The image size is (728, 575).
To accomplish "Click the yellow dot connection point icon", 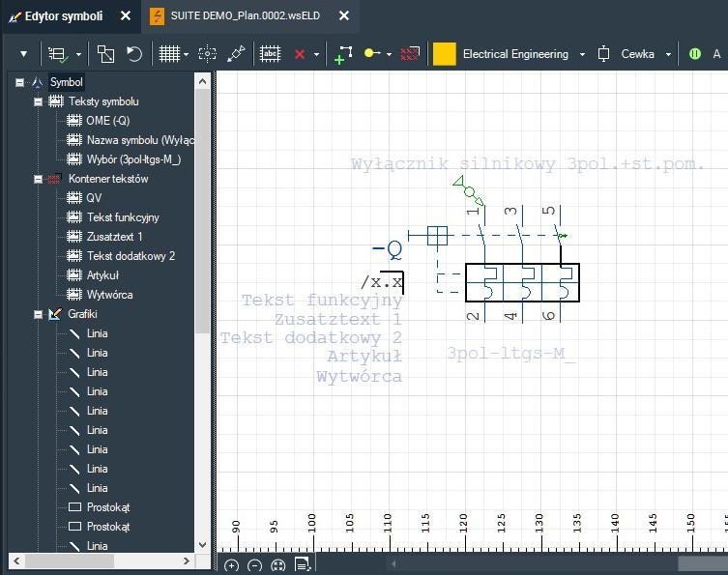I will [372, 53].
